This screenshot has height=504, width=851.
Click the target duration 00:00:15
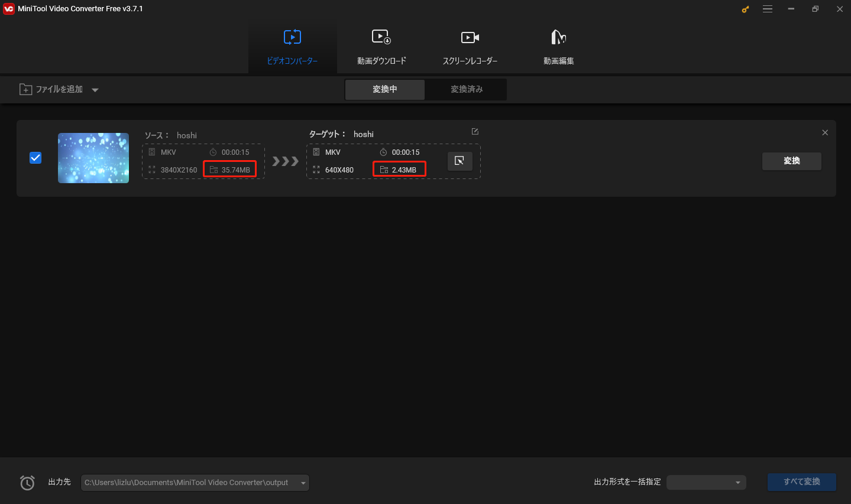click(406, 152)
